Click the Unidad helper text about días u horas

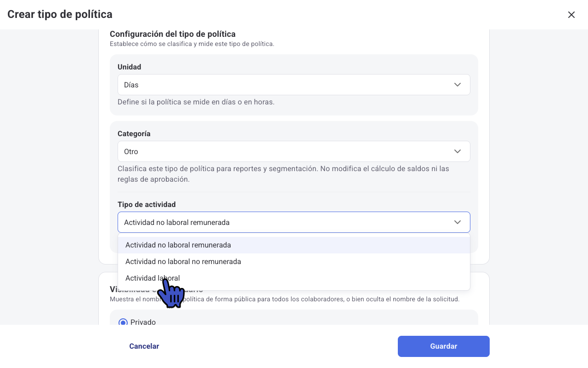click(196, 102)
